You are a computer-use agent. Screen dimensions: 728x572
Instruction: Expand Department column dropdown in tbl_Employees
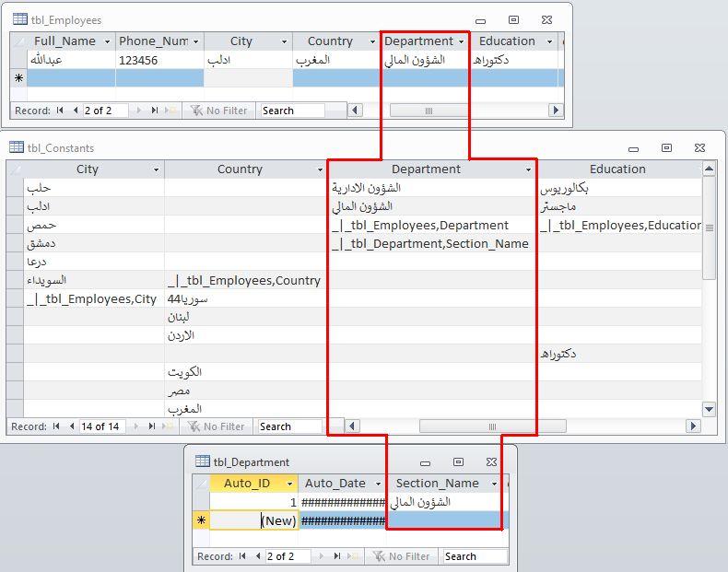click(x=461, y=41)
